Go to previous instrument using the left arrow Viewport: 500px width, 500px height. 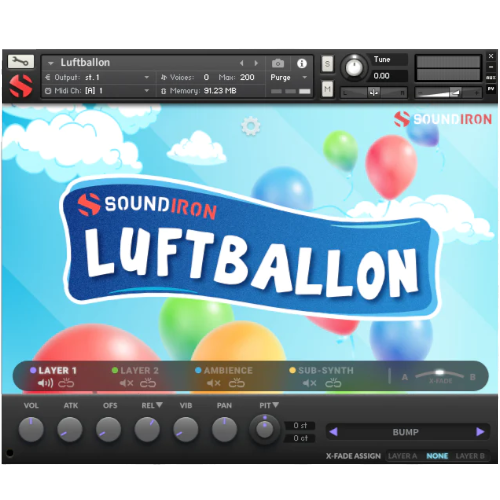242,63
